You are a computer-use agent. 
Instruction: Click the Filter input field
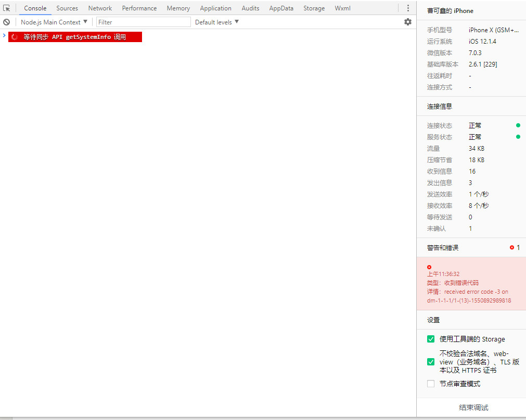click(x=144, y=22)
